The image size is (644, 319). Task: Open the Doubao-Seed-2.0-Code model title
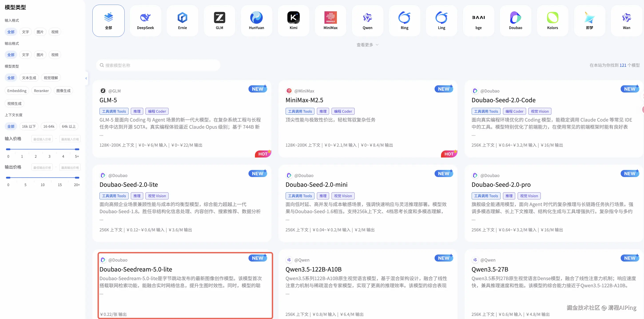[503, 100]
